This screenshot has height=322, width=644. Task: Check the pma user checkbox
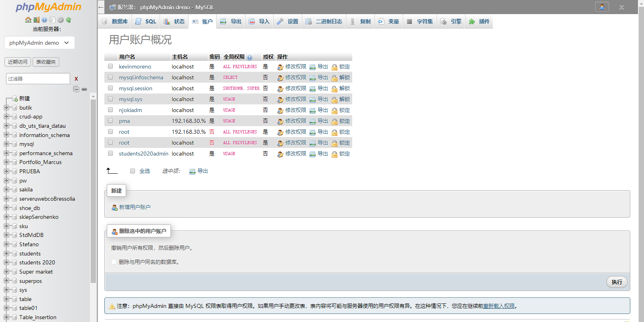click(110, 120)
